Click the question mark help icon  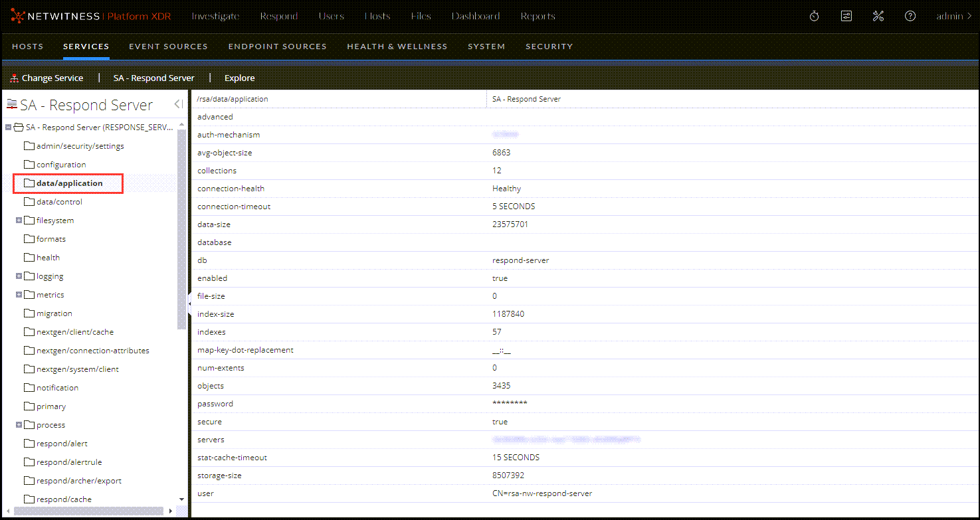pos(910,15)
